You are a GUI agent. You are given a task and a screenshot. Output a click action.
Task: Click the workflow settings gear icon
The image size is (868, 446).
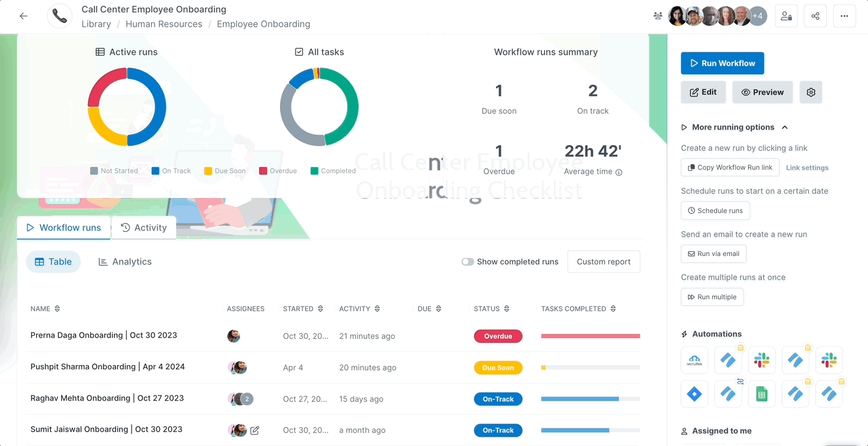[x=811, y=92]
